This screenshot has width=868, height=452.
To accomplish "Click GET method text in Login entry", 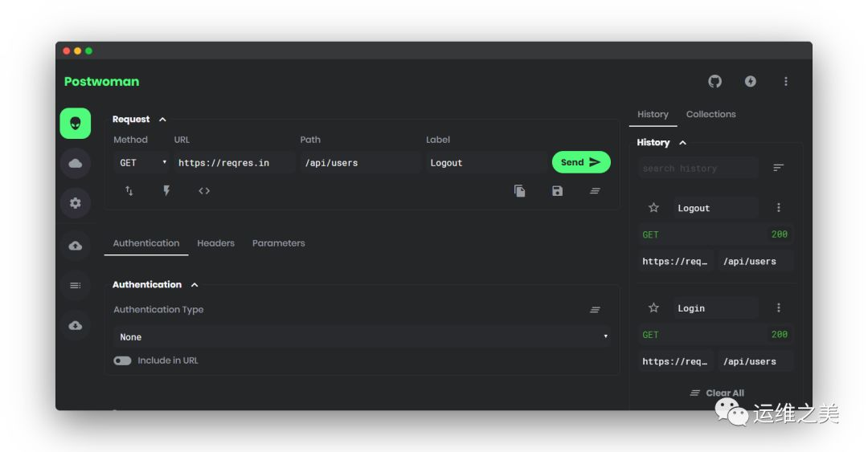I will [650, 335].
